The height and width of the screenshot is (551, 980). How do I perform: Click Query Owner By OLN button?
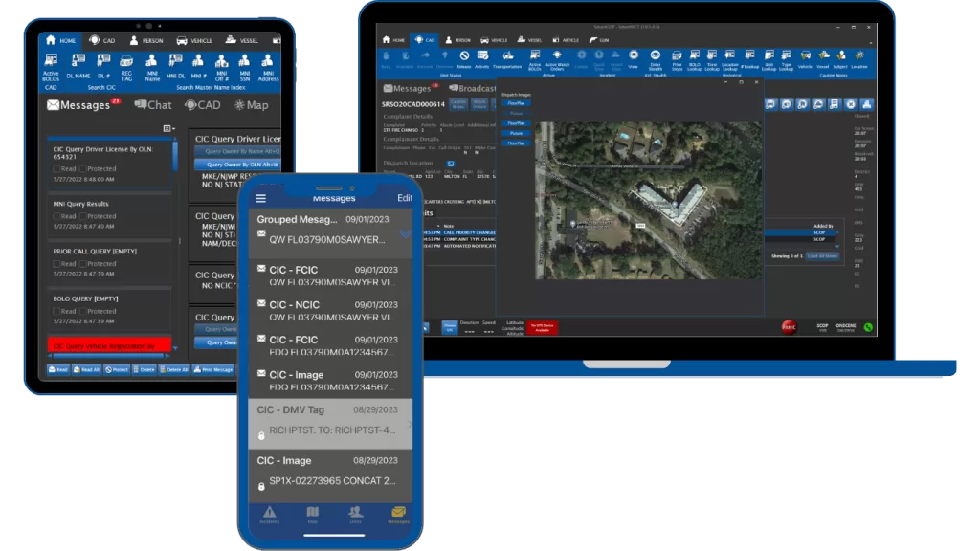coord(235,165)
